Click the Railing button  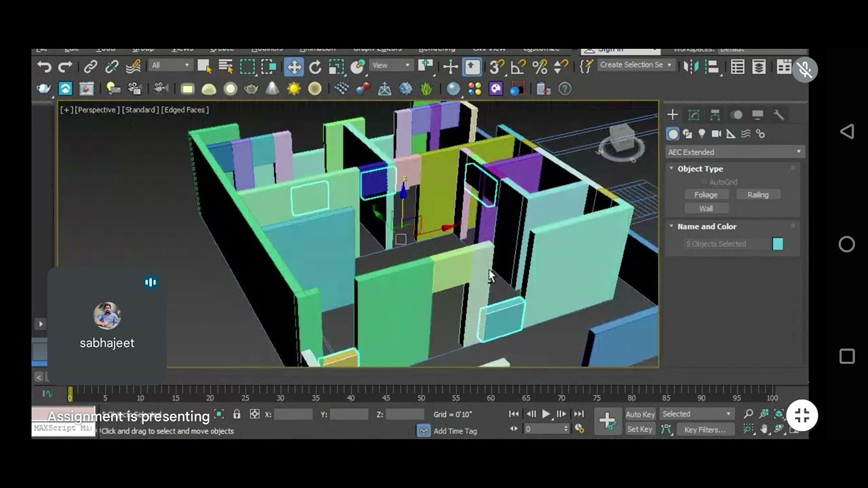tap(758, 195)
